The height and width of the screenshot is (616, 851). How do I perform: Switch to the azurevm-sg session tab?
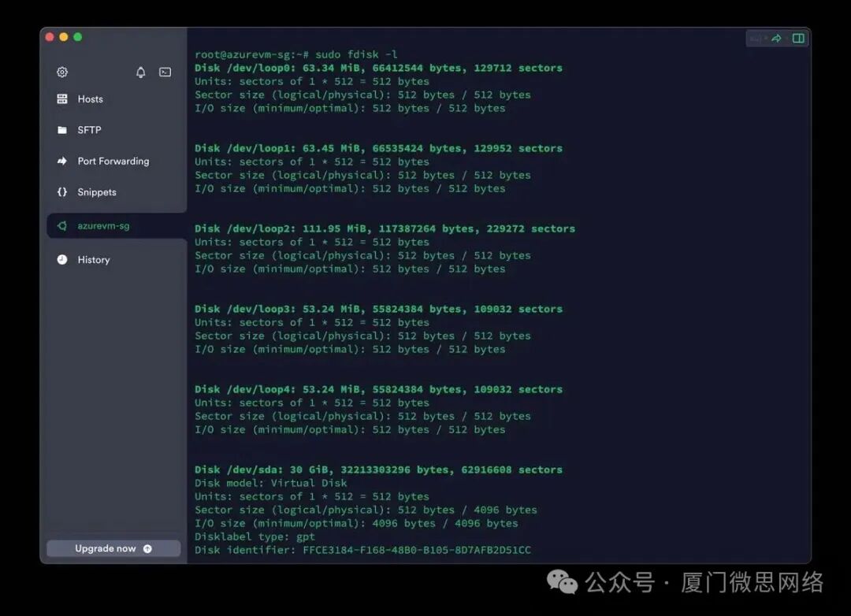tap(117, 226)
